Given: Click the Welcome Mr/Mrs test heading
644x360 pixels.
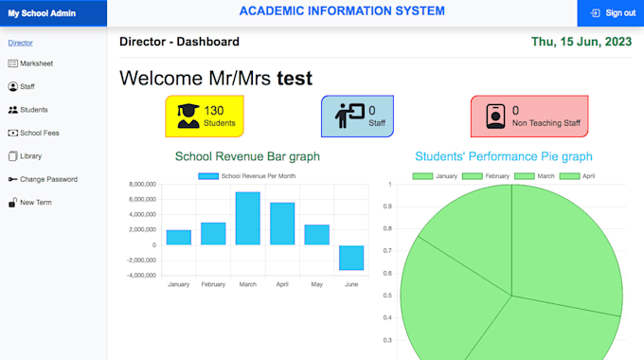Looking at the screenshot, I should click(216, 78).
